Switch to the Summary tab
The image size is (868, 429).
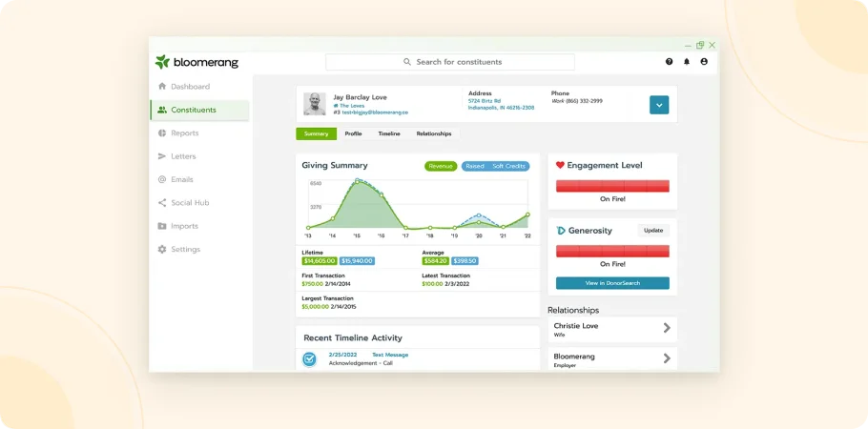[x=316, y=134]
